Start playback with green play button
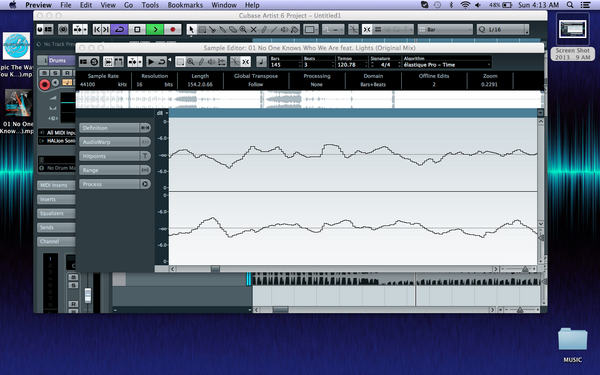The height and width of the screenshot is (375, 600). (x=155, y=29)
